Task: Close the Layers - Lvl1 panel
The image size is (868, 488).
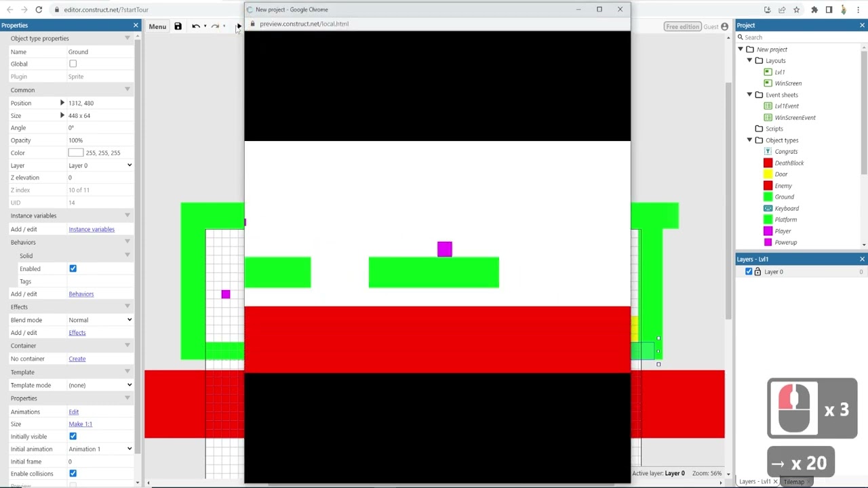Action: click(862, 259)
